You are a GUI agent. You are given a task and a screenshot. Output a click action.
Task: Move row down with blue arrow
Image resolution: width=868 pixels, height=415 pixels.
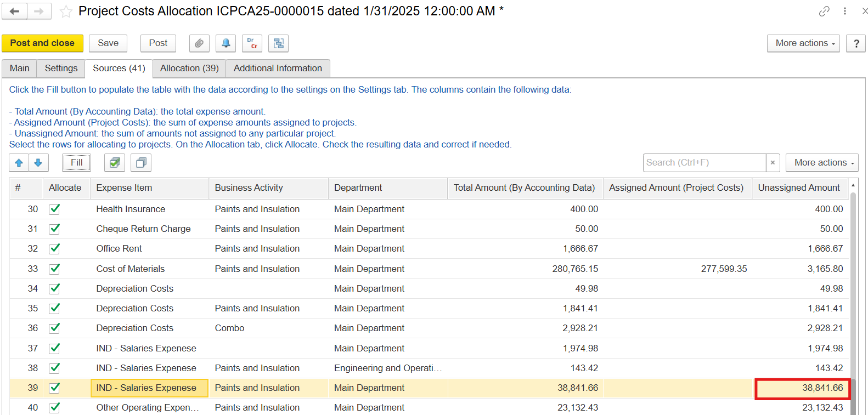tap(38, 163)
